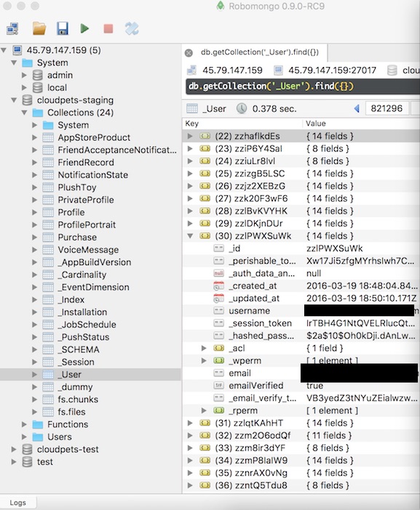The width and height of the screenshot is (420, 510).
Task: Run query with the green play button
Action: click(x=84, y=28)
